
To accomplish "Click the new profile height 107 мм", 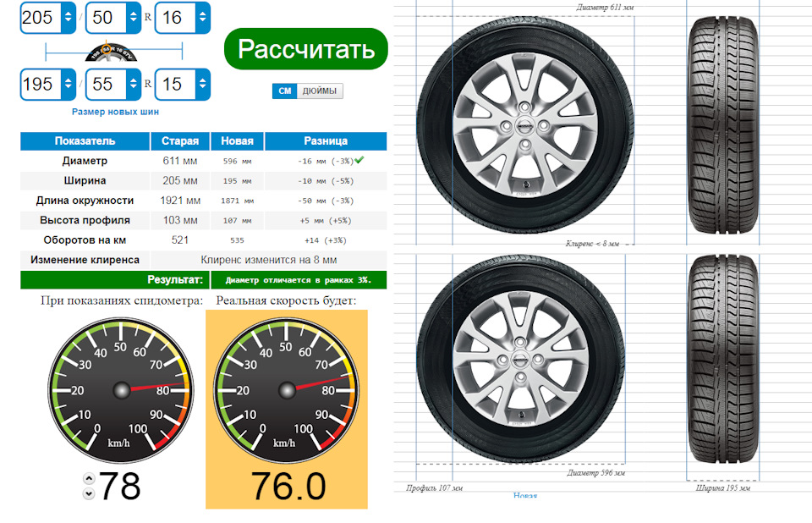I will 237,220.
